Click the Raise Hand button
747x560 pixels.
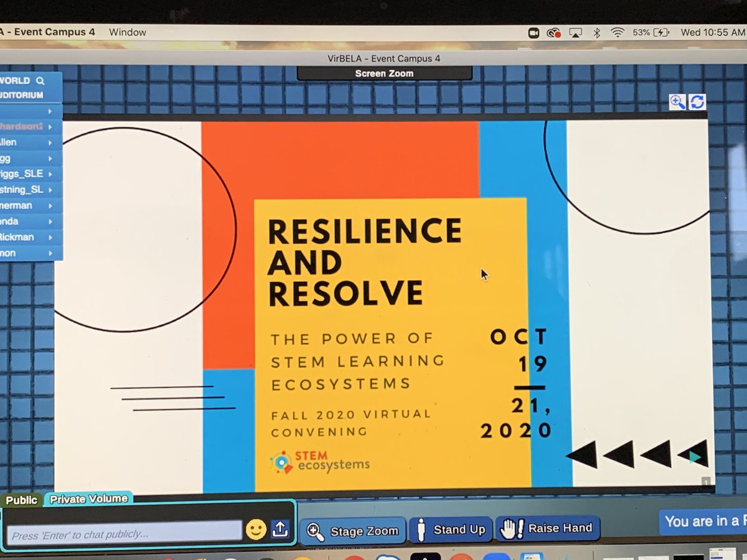(548, 528)
